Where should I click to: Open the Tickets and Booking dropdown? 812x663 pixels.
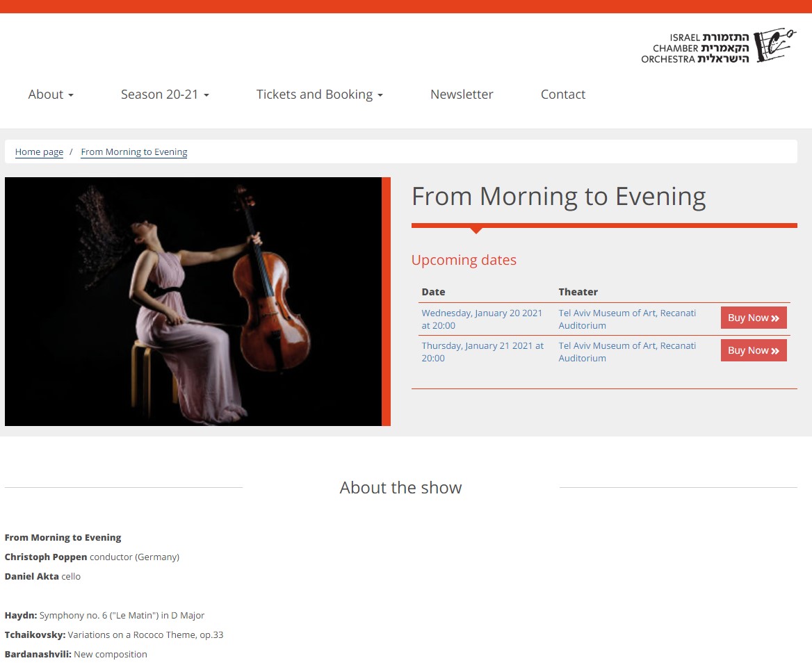pyautogui.click(x=319, y=95)
